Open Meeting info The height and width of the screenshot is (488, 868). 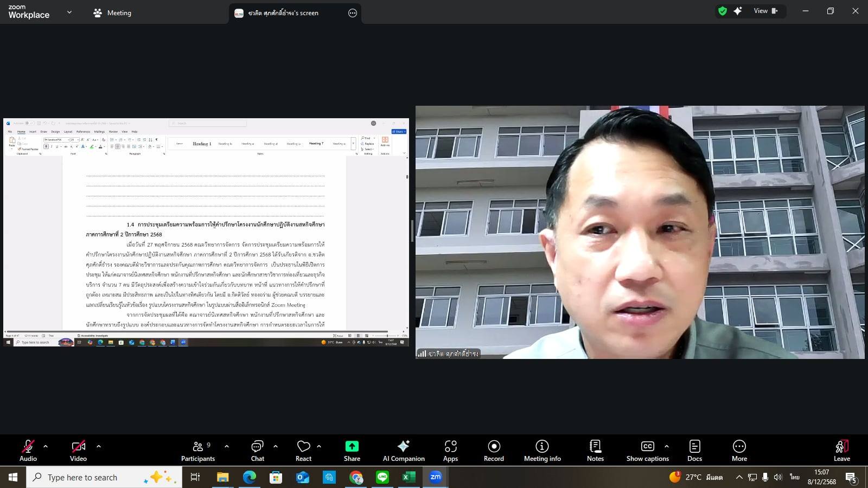tap(542, 451)
